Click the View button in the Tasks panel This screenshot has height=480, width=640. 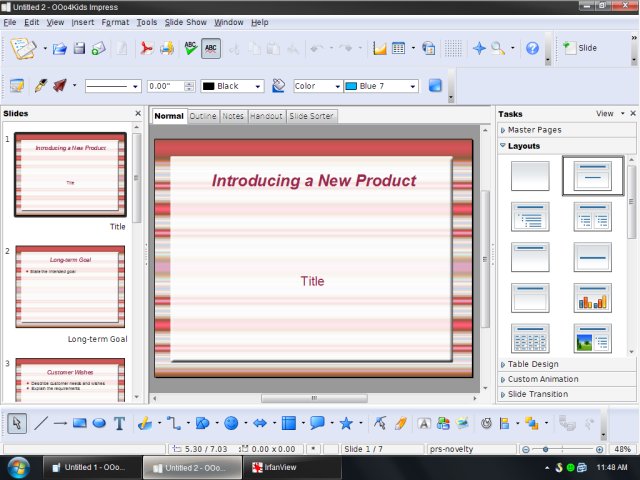coord(605,114)
